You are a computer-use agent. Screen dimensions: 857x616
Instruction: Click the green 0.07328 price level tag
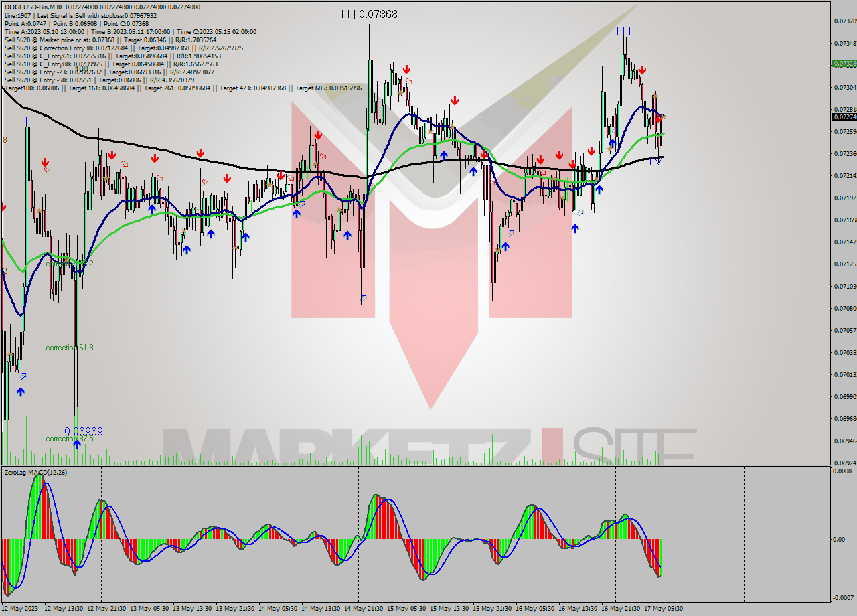pos(844,63)
